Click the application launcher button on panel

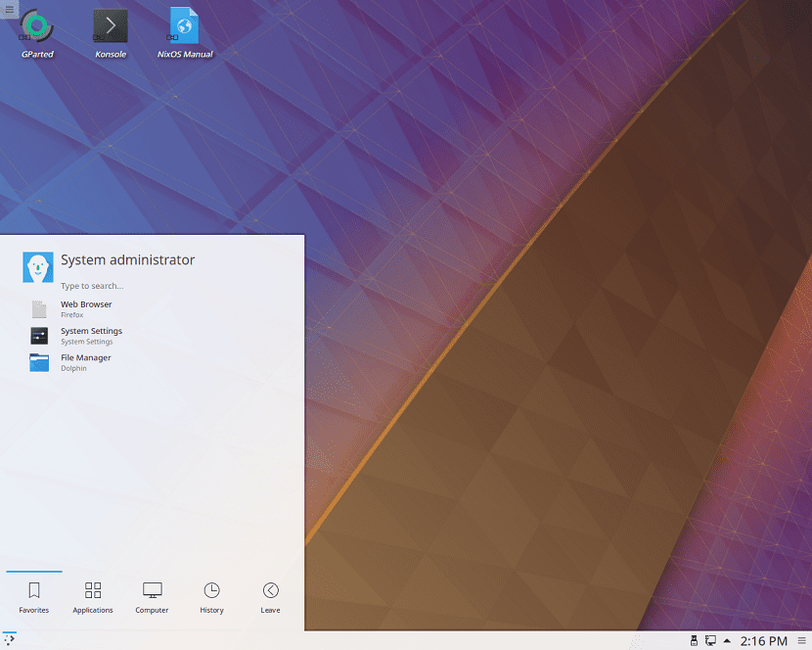pos(10,640)
